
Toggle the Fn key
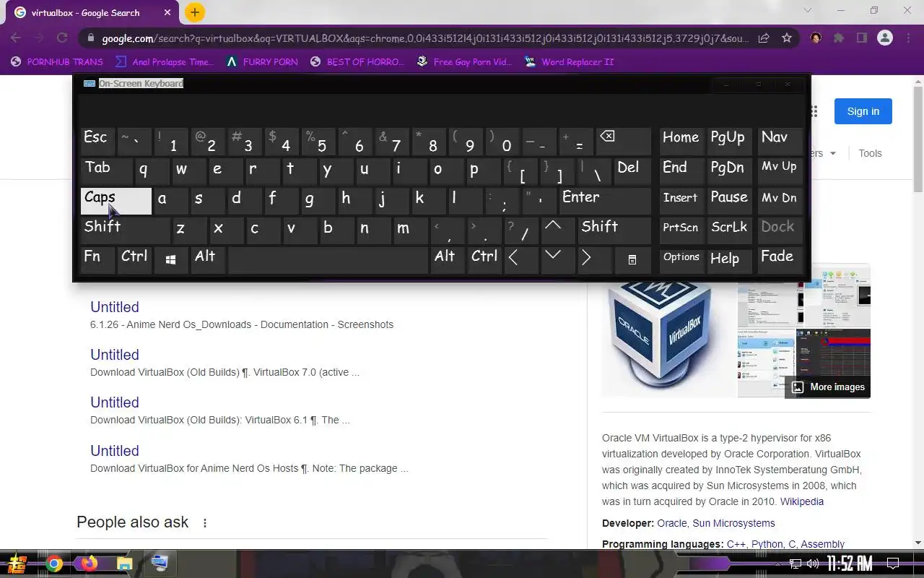pyautogui.click(x=98, y=259)
